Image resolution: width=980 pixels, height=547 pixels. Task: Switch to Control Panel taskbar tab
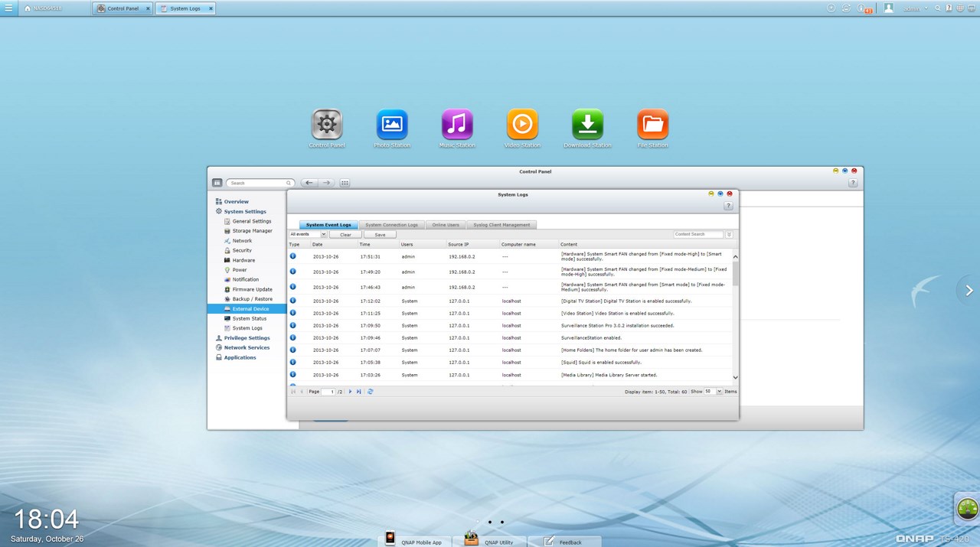click(x=122, y=8)
